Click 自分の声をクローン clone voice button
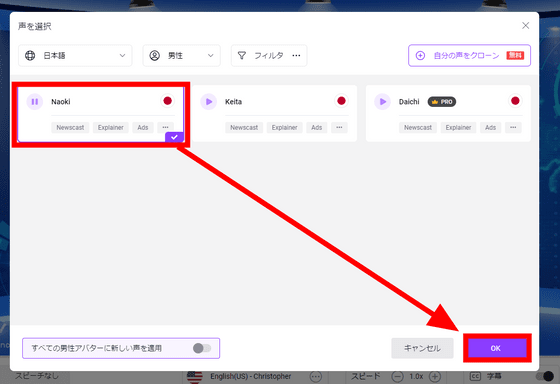 click(x=470, y=56)
